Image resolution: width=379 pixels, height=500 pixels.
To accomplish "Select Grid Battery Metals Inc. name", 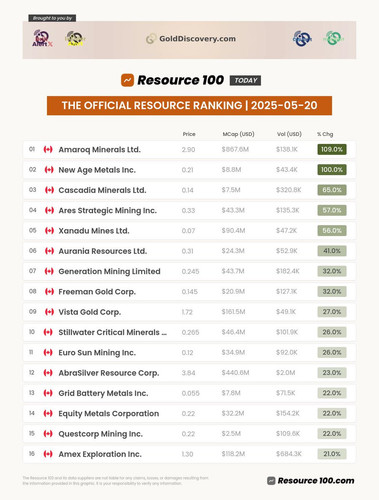I will pyautogui.click(x=103, y=393).
